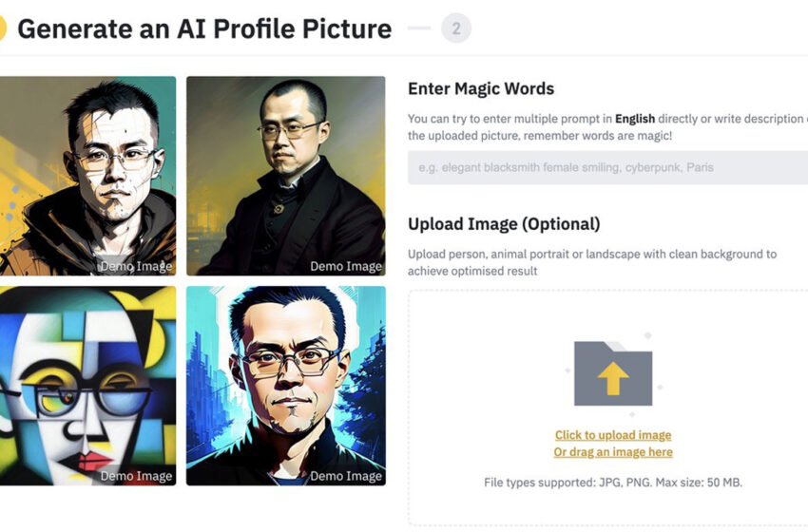Select the blue cityscape cartoon demo portrait

click(286, 386)
